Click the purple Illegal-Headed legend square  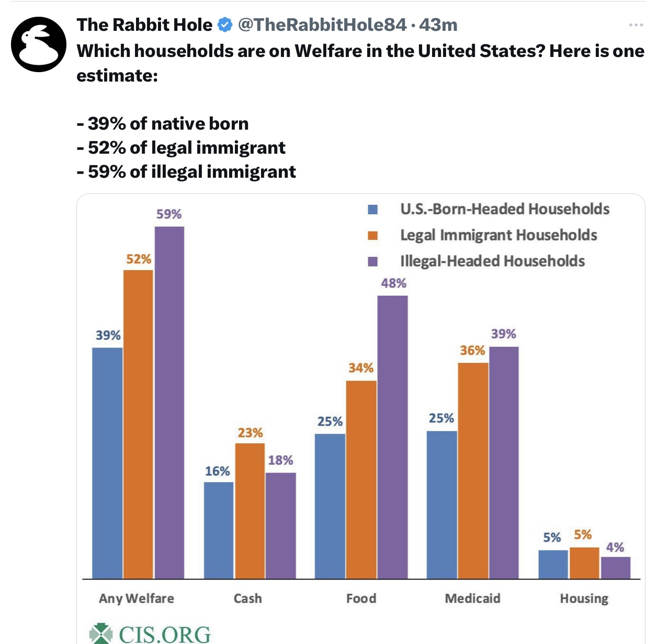(373, 261)
